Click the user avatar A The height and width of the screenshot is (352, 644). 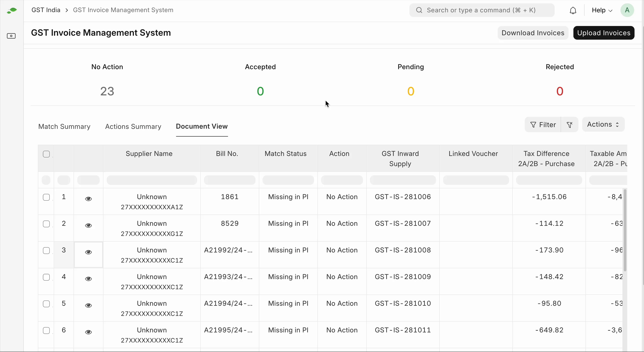click(627, 10)
